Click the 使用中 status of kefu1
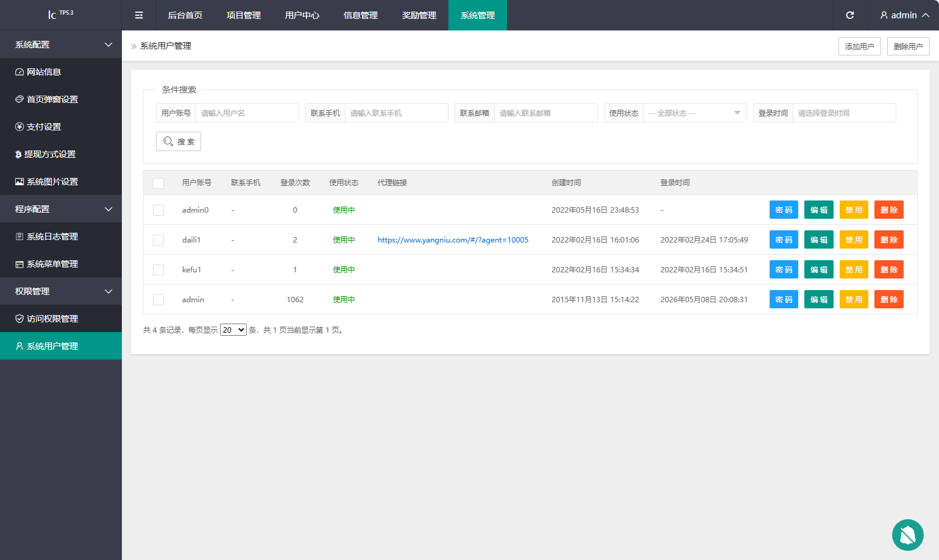939x560 pixels. [x=344, y=270]
